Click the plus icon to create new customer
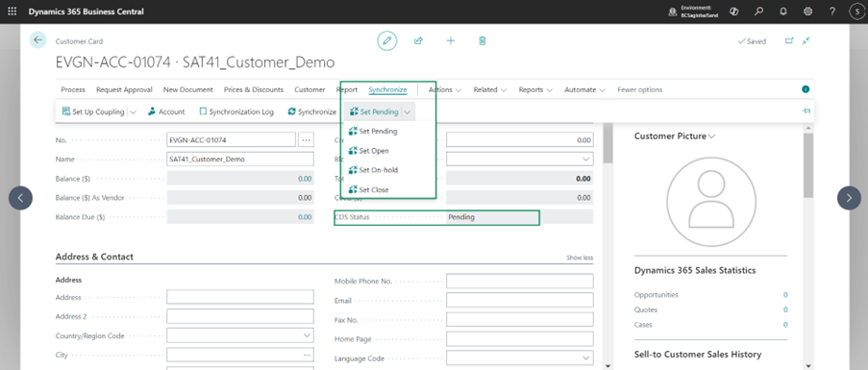This screenshot has height=370, width=868. tap(451, 41)
